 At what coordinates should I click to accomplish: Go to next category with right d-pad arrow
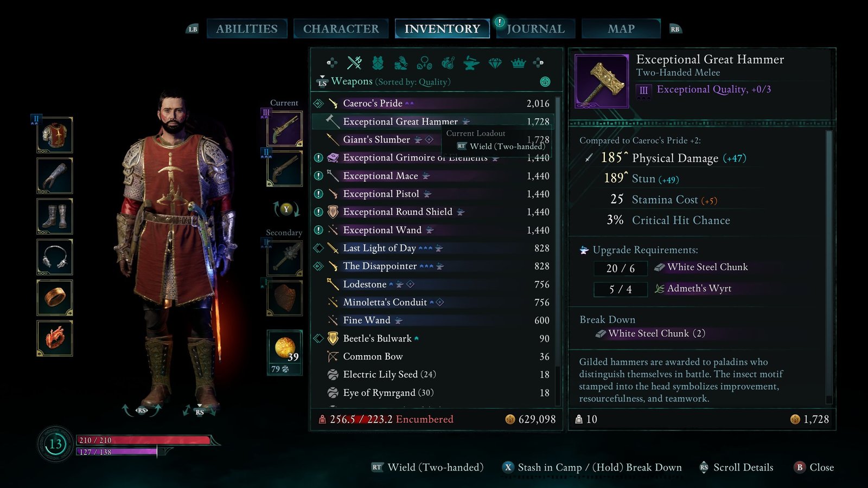pyautogui.click(x=538, y=63)
